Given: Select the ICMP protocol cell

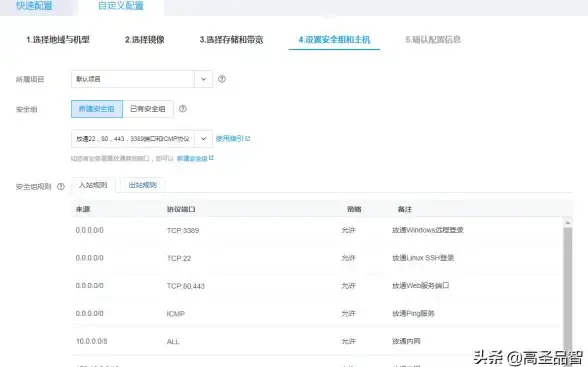Looking at the screenshot, I should click(x=176, y=314).
